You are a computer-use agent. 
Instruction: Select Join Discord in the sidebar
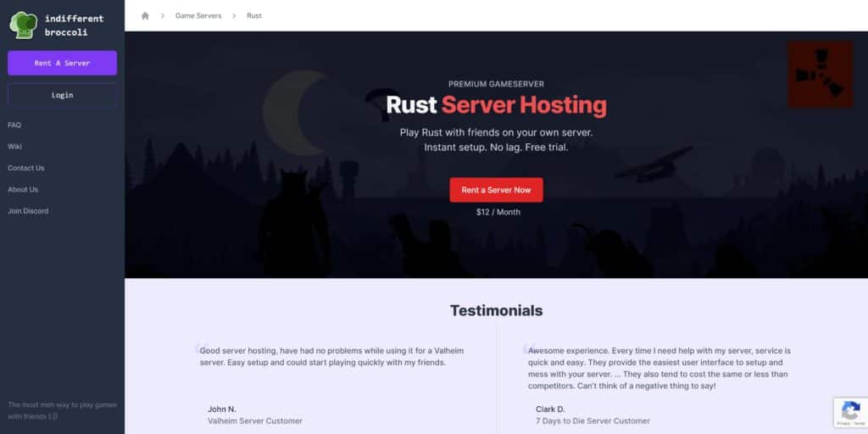click(x=28, y=211)
